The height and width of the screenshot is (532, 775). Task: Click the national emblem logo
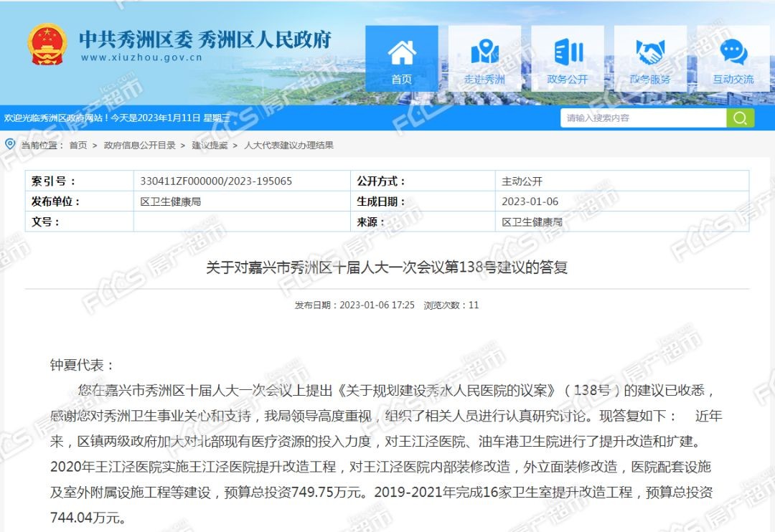pos(47,44)
